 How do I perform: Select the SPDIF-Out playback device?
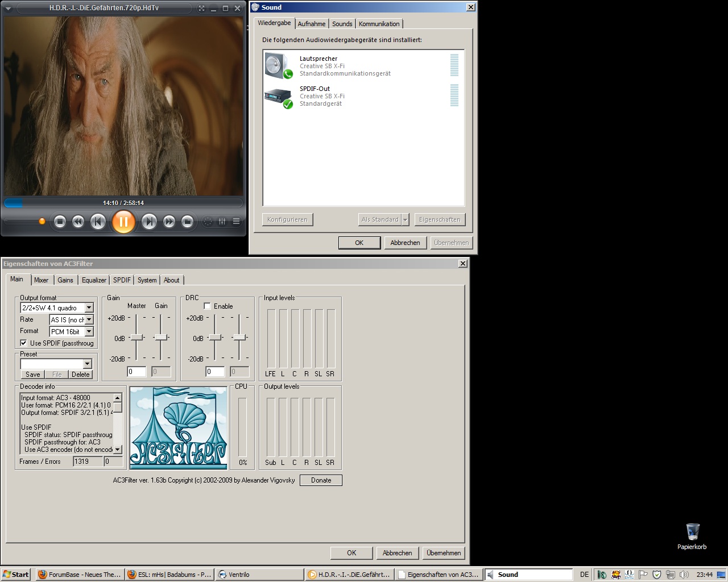click(363, 96)
